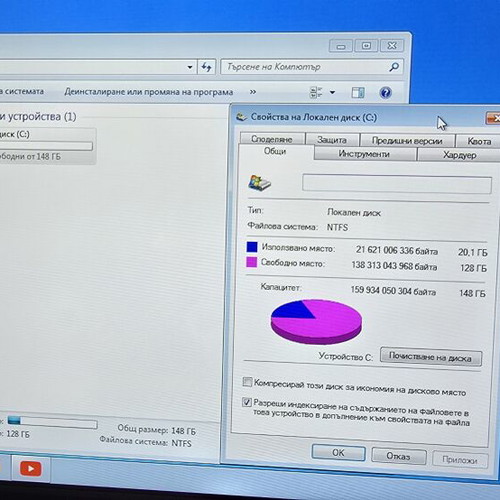Click the Отказ button
The image size is (500, 500).
coord(398,456)
